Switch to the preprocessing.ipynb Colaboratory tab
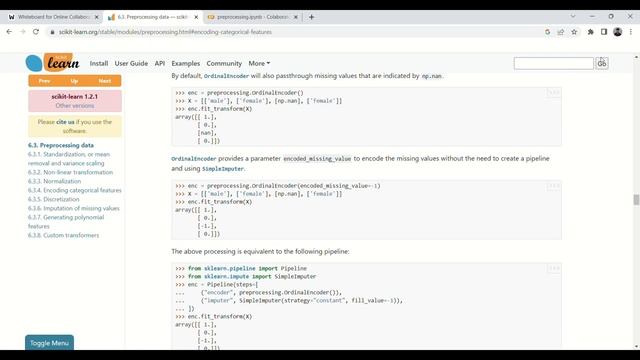This screenshot has height=360, width=640. pyautogui.click(x=252, y=17)
